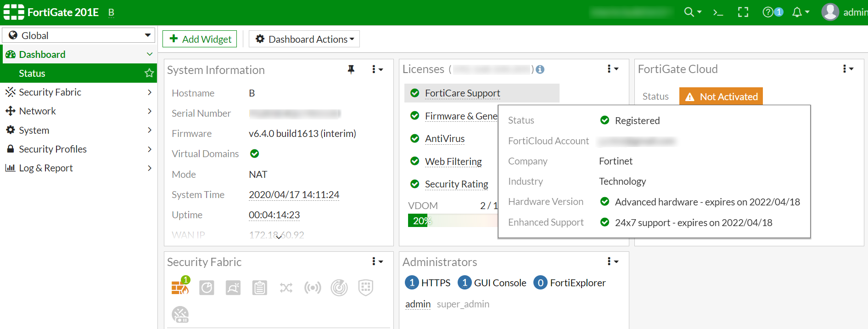The image size is (868, 329).
Task: Click the help question mark icon
Action: point(767,12)
